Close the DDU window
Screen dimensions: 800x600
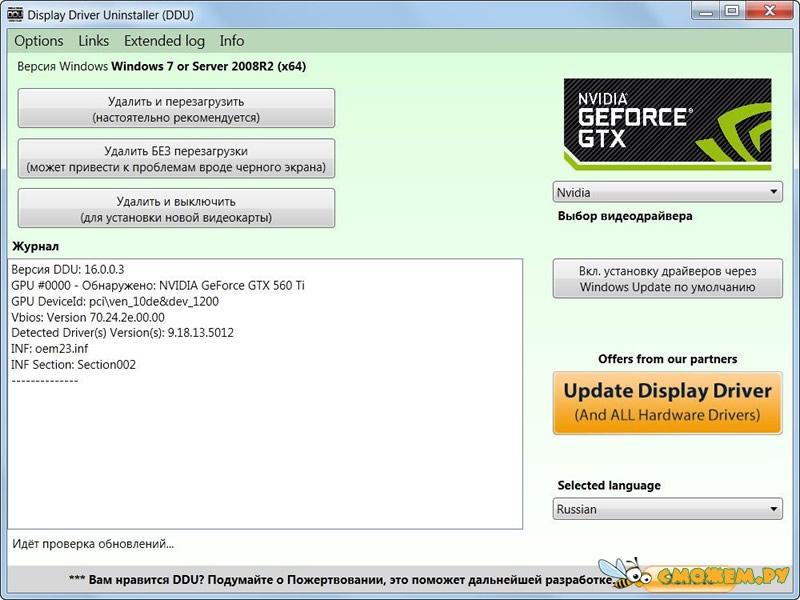pyautogui.click(x=769, y=11)
